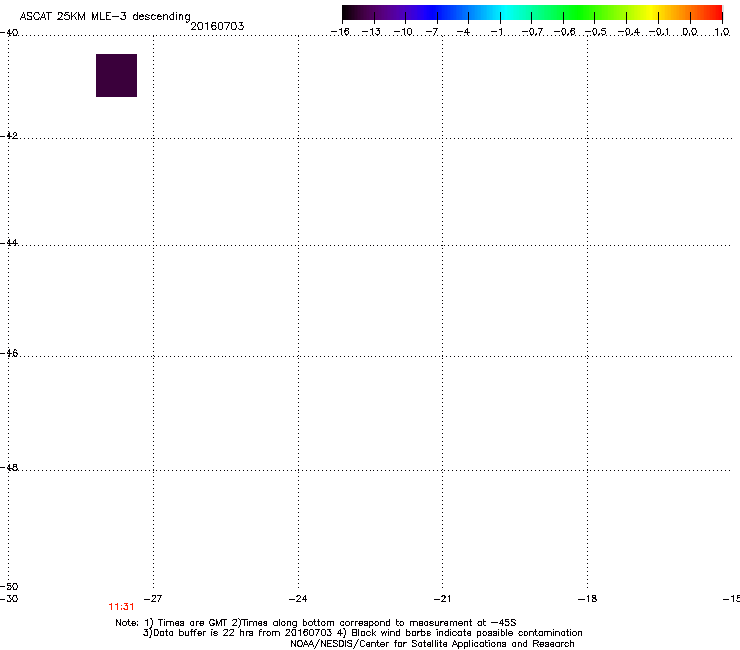Image resolution: width=740 pixels, height=650 pixels.
Task: Click the -13 color scale label
Action: pos(371,32)
